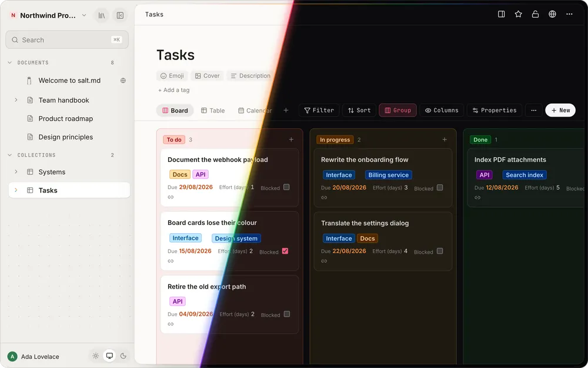The image size is (588, 368).
Task: Open link icon on Index PDF attachments
Action: pyautogui.click(x=477, y=197)
